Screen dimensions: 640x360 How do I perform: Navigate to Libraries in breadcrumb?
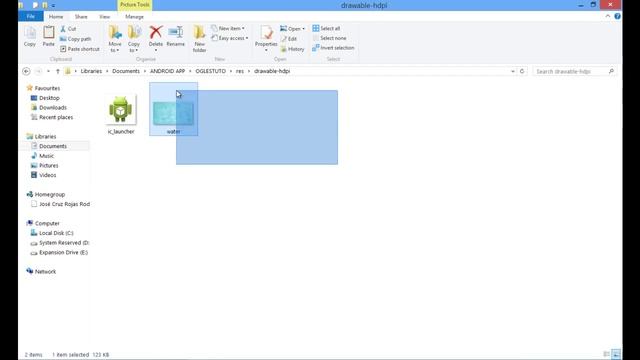91,71
